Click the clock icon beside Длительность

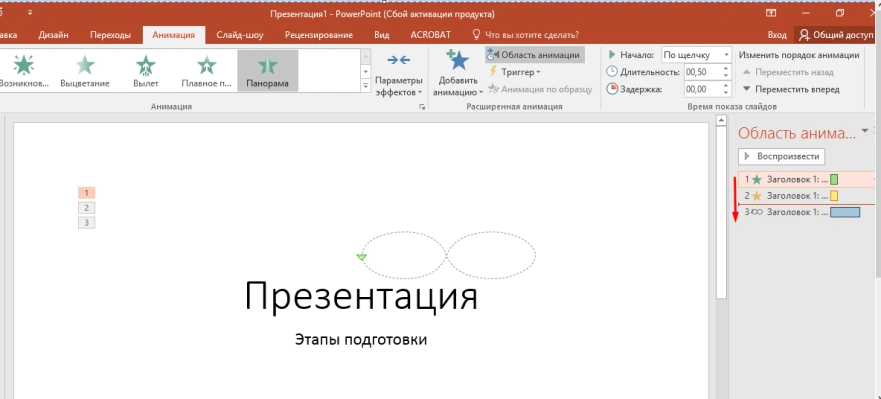click(x=612, y=72)
